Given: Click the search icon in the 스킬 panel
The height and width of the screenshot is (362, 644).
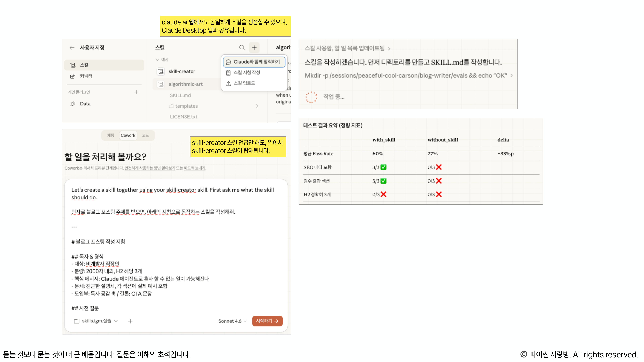Looking at the screenshot, I should pos(242,47).
